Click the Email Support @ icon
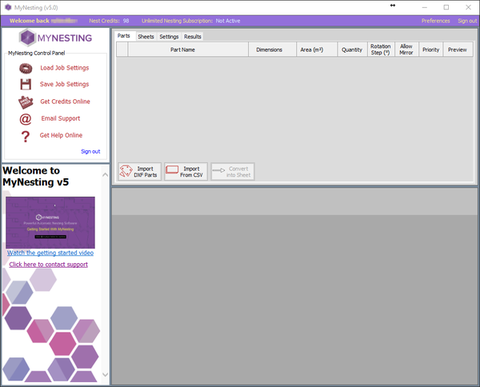The image size is (480, 387). tap(25, 119)
